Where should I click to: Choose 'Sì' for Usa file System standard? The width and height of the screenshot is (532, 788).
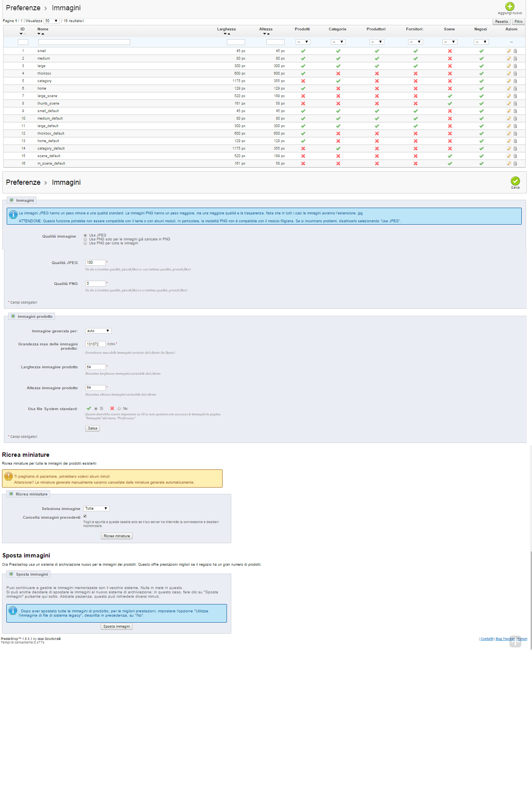coord(96,409)
